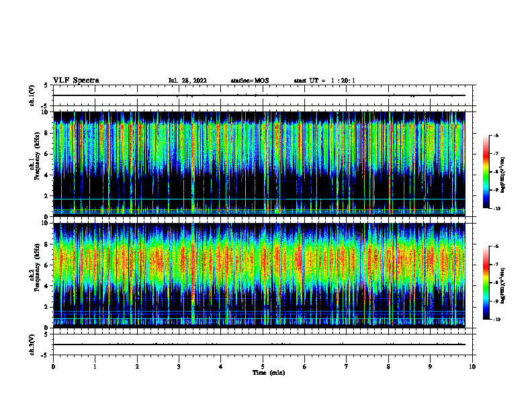The image size is (532, 411).
Task: Select the ch.1 "Frequency (kHz)" axis label
Action: [x=37, y=156]
